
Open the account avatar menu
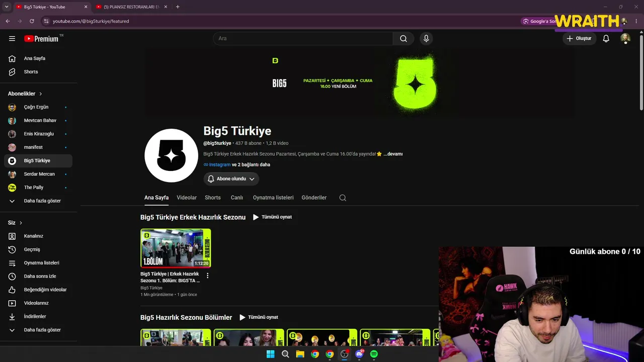pos(625,39)
